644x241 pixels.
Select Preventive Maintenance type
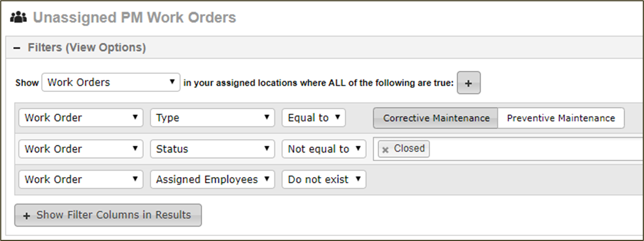561,118
